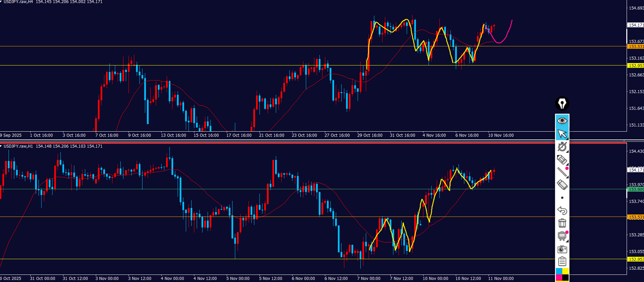The image size is (644, 282).
Task: Pick the magenta color swatch
Action: click(559, 278)
